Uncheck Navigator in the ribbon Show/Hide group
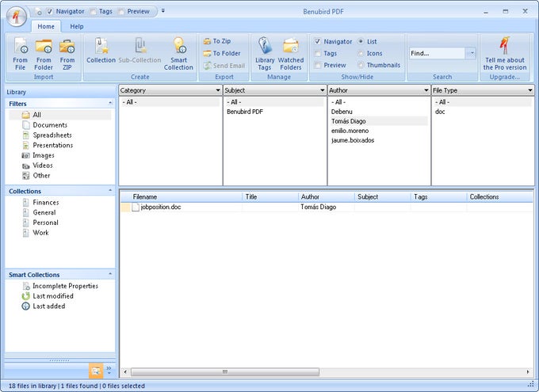Screen dimensions: 539x392 pos(318,41)
